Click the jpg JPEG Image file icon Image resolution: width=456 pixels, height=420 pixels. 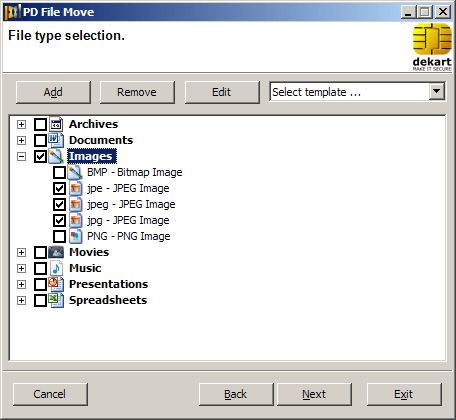click(x=75, y=220)
